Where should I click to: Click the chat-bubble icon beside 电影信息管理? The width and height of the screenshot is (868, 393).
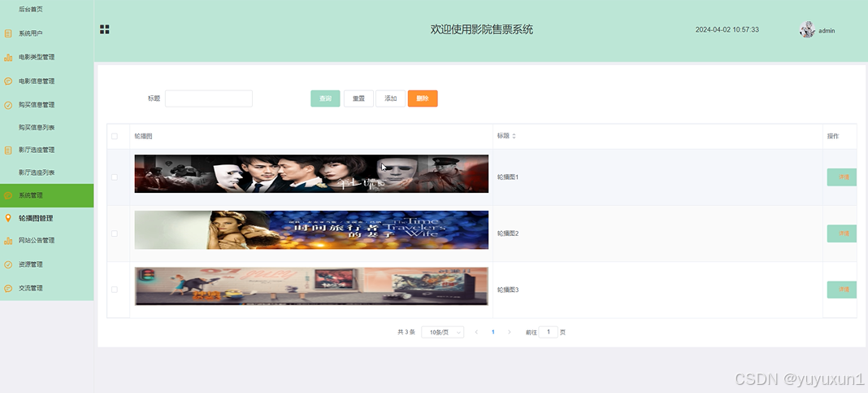[8, 81]
